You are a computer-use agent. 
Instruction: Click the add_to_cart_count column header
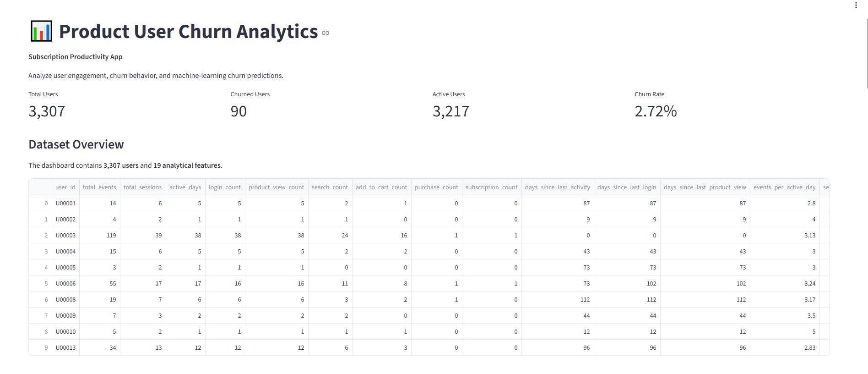pyautogui.click(x=381, y=187)
